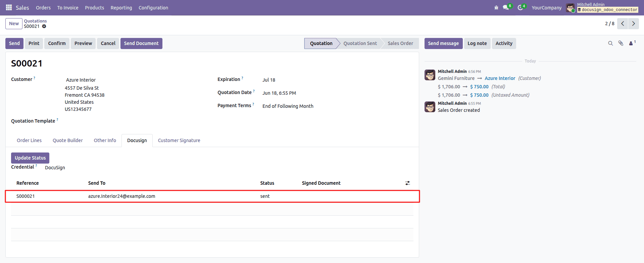Click Payment Terms help question mark
The width and height of the screenshot is (644, 263).
coord(253,104)
